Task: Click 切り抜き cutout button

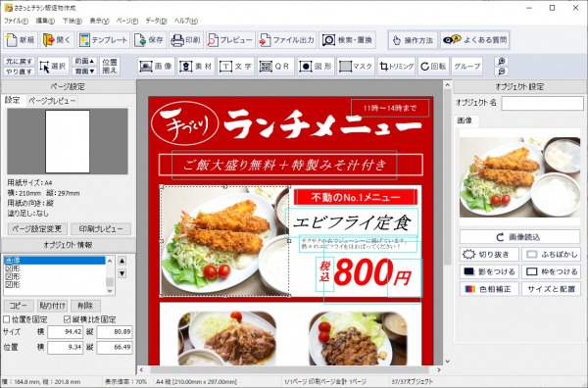Action: click(489, 255)
